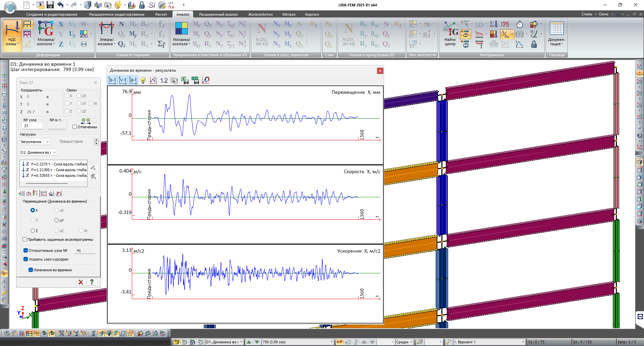Click the № узла input field showing 37

(33, 126)
